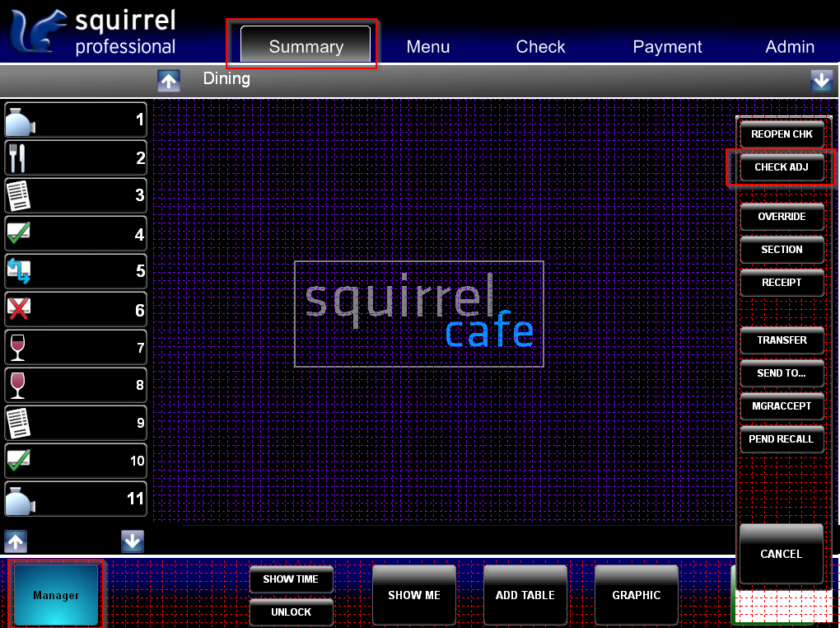Click the UNLOCK button
Viewport: 840px width, 628px height.
point(291,612)
